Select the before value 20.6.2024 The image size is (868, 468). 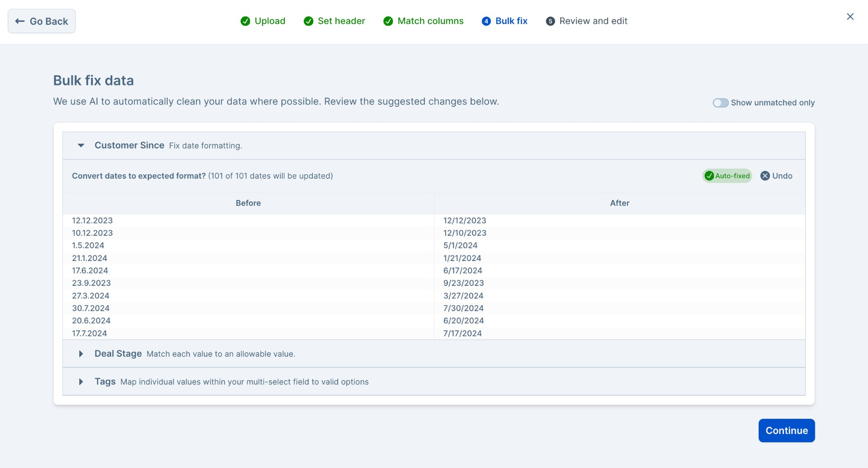[x=91, y=321]
